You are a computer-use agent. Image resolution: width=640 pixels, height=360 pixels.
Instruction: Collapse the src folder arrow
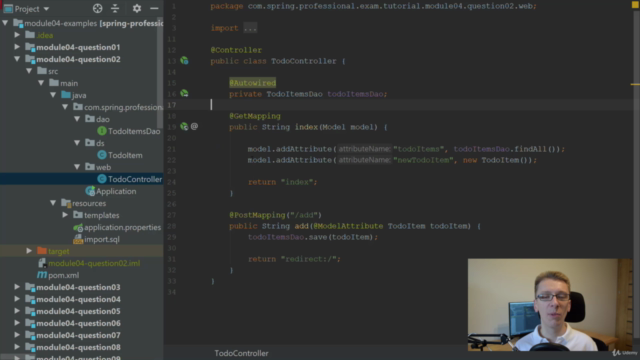pos(29,71)
